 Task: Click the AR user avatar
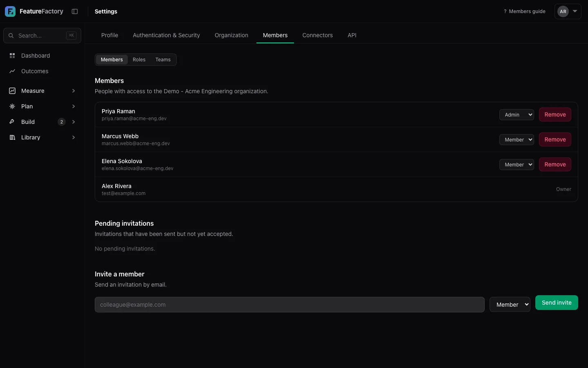[563, 11]
